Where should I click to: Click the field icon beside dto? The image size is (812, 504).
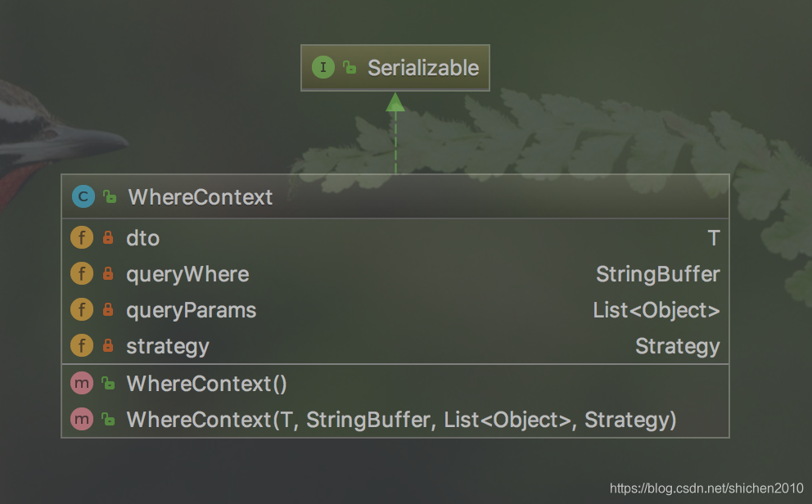tap(82, 238)
